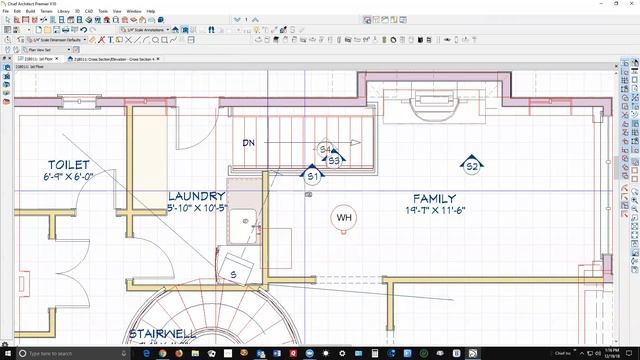Select the Text tool T icon
This screenshot has width=640, height=360.
110,40
